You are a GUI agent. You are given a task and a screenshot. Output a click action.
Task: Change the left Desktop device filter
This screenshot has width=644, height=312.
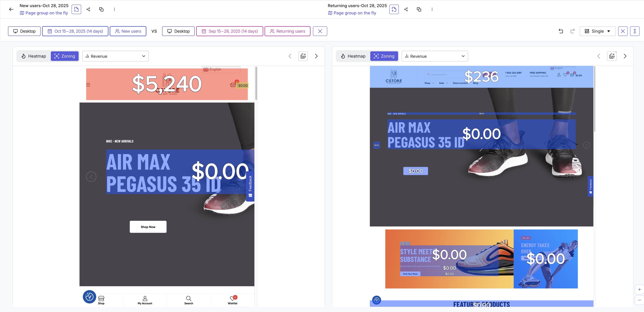pyautogui.click(x=24, y=31)
